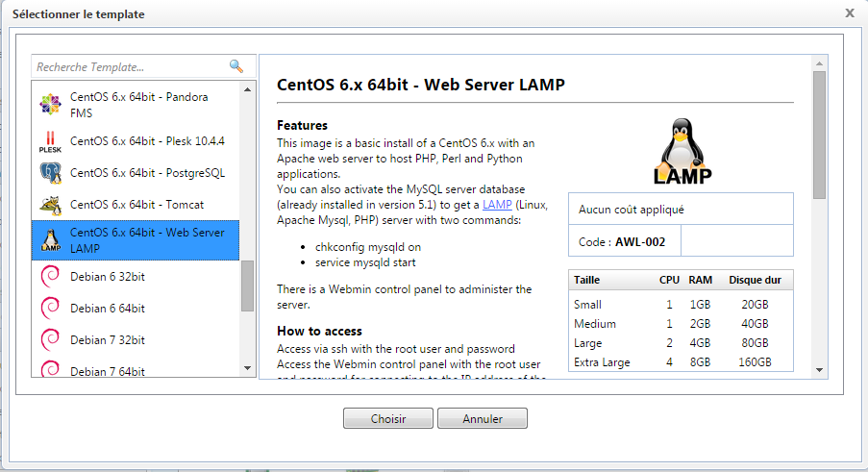
Task: Focus the Recherche Template search field
Action: [130, 67]
